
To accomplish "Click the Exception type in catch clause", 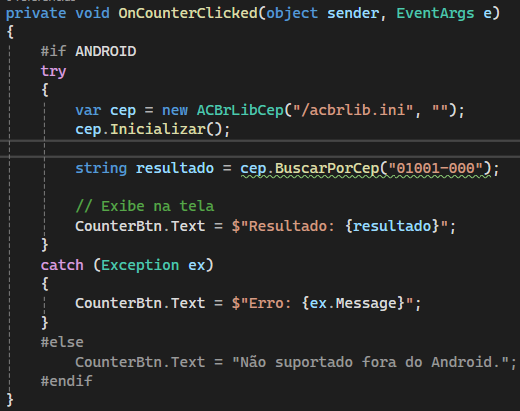I will pos(140,265).
